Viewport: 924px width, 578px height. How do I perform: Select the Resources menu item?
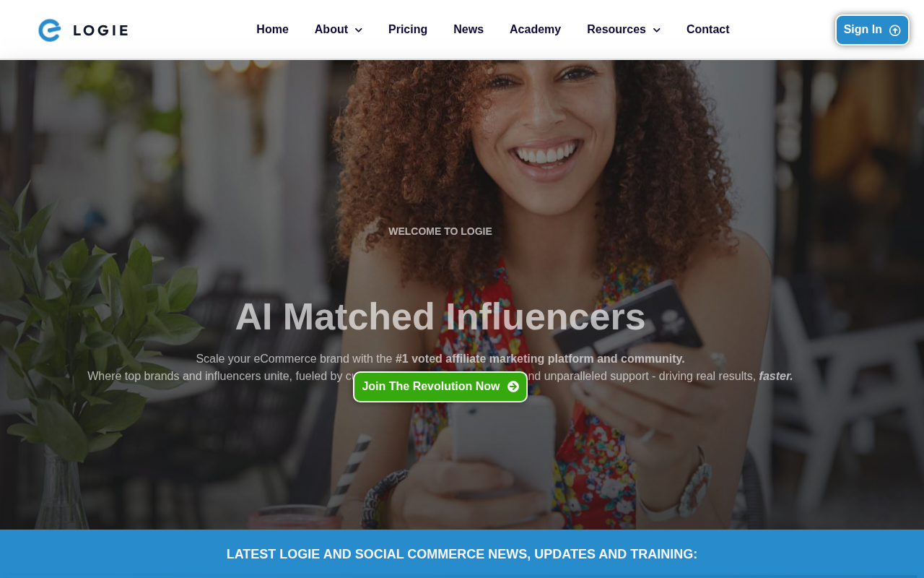pos(616,30)
